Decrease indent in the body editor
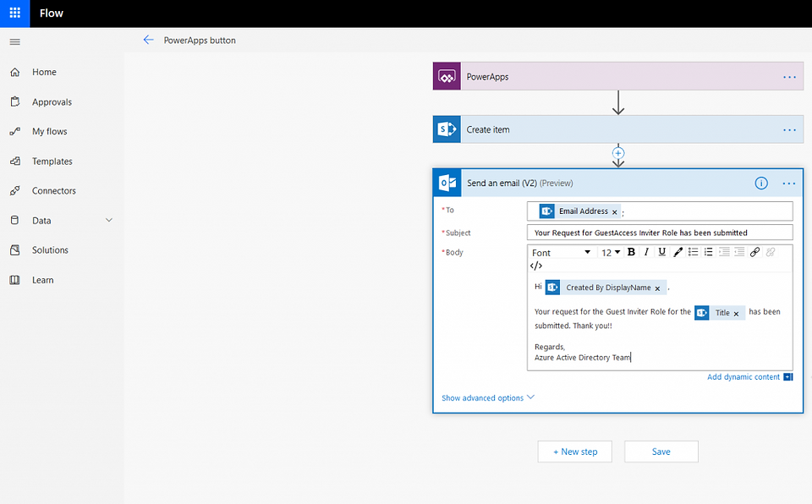 click(x=739, y=252)
